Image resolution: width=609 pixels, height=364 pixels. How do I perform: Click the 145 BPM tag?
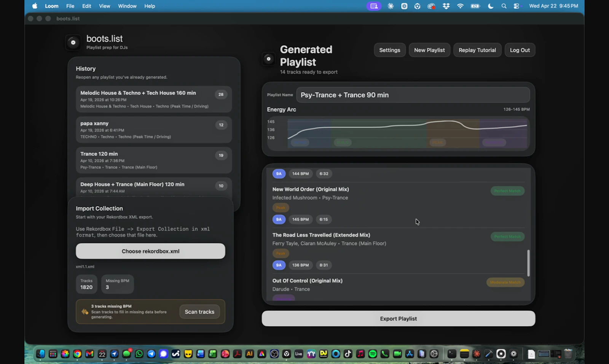coord(300,219)
